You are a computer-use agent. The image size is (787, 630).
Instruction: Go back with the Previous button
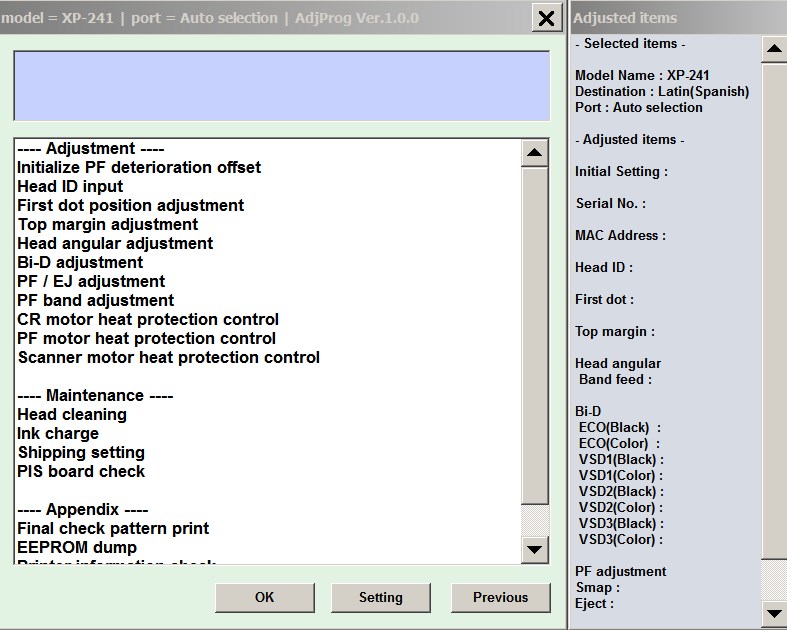point(500,597)
